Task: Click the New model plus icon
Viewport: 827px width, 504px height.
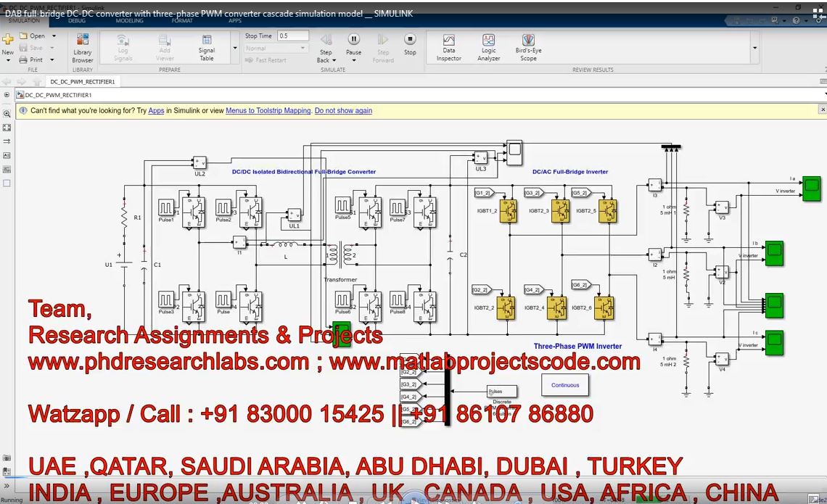Action: [x=7, y=40]
